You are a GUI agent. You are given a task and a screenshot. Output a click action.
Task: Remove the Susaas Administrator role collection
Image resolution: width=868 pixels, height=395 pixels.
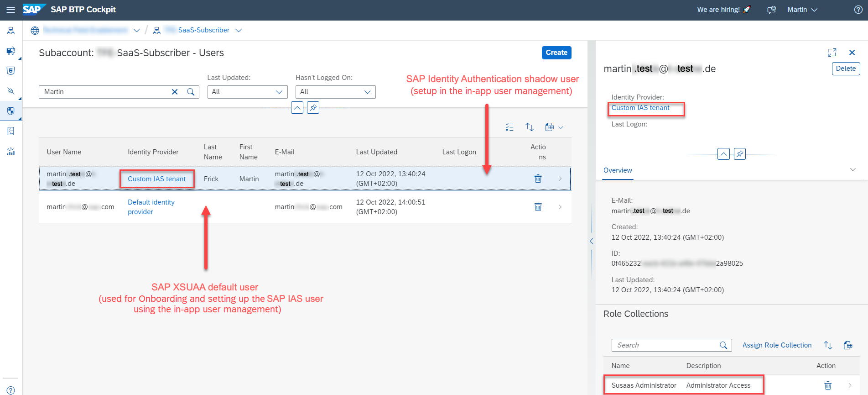tap(828, 385)
